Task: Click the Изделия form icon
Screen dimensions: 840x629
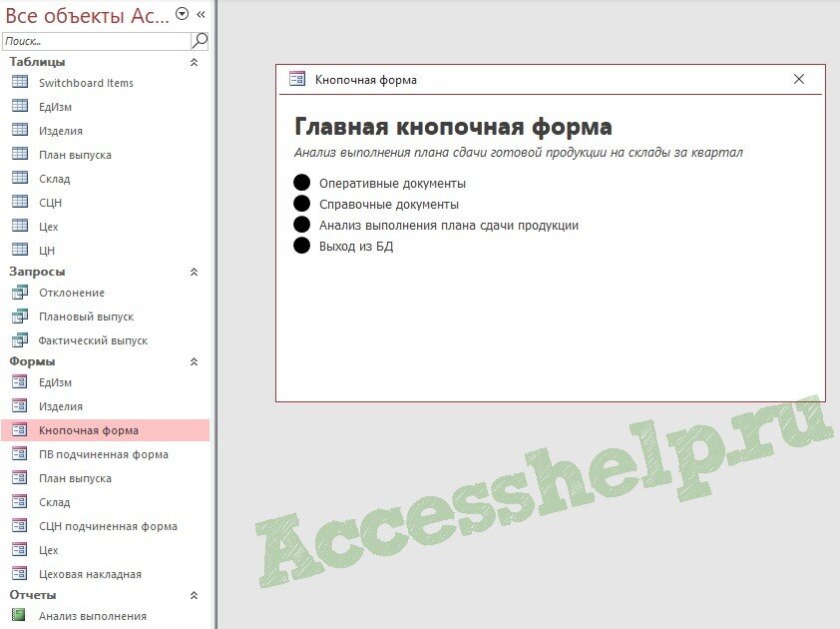Action: 20,405
